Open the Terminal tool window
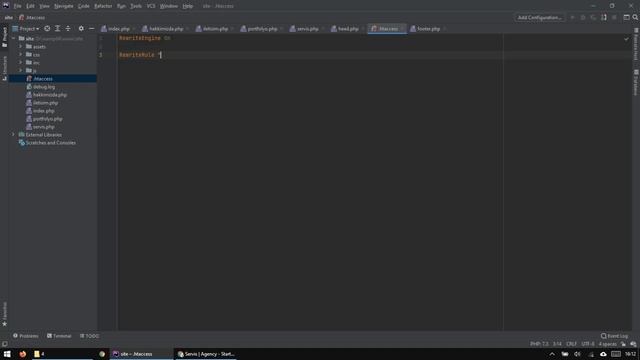The width and height of the screenshot is (640, 360). (59, 336)
